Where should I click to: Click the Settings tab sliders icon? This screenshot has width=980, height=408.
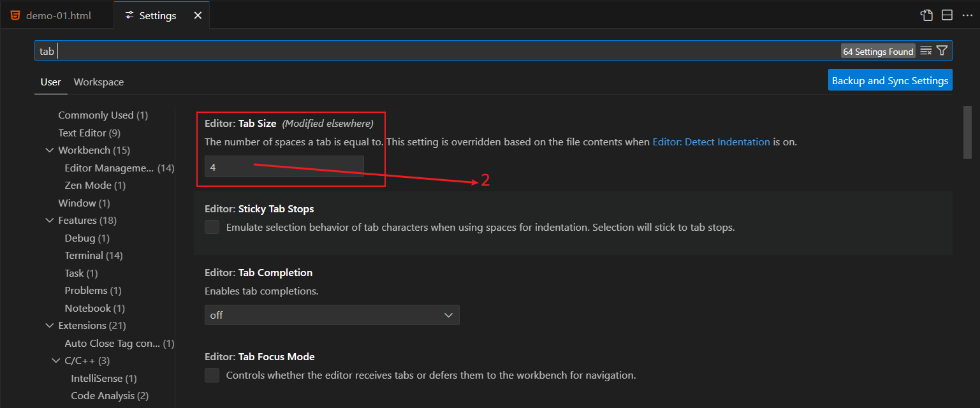(129, 15)
